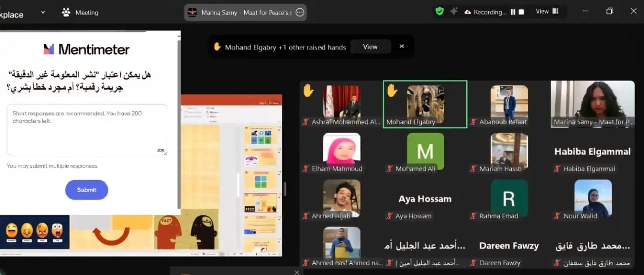
Task: Click the muted mic icon for Ashraf Mohammed
Action: (x=305, y=122)
